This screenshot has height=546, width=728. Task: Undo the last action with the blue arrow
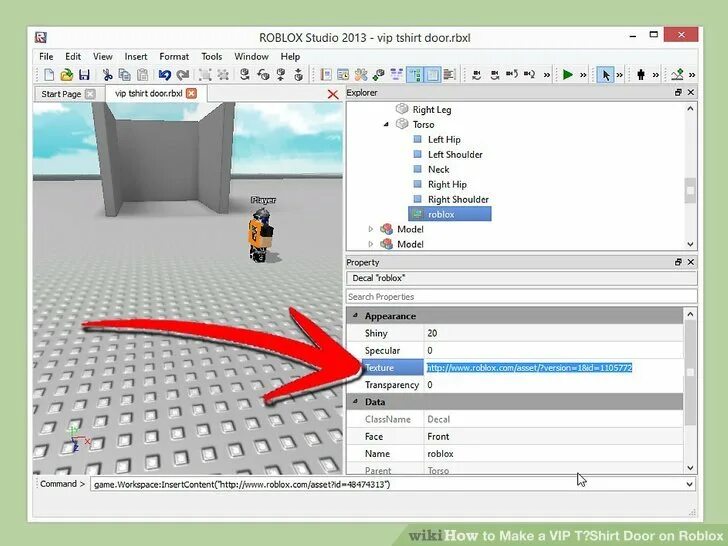[x=164, y=74]
